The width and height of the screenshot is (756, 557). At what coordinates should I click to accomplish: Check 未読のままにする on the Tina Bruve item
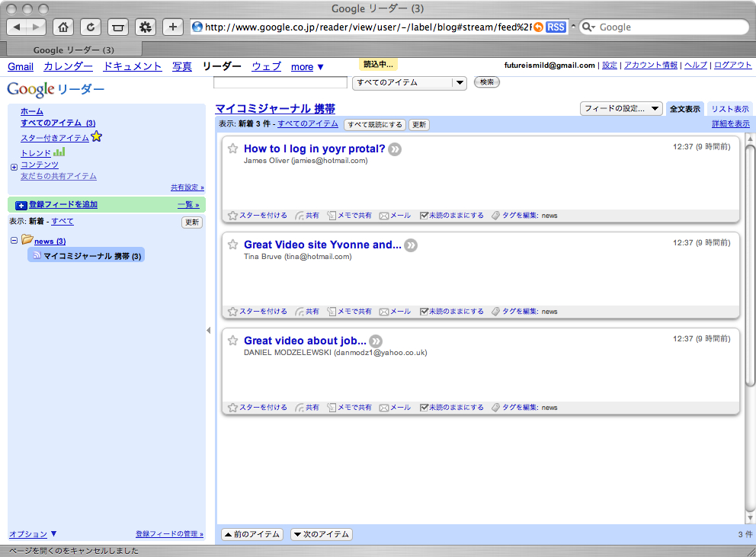pyautogui.click(x=452, y=312)
